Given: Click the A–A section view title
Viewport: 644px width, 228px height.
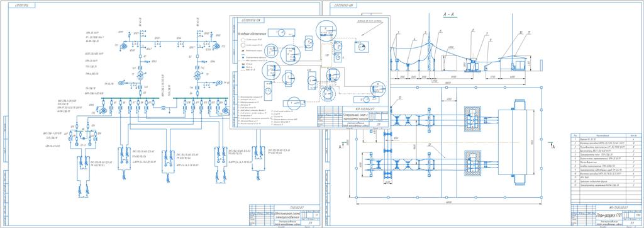Looking at the screenshot, I should click(450, 14).
